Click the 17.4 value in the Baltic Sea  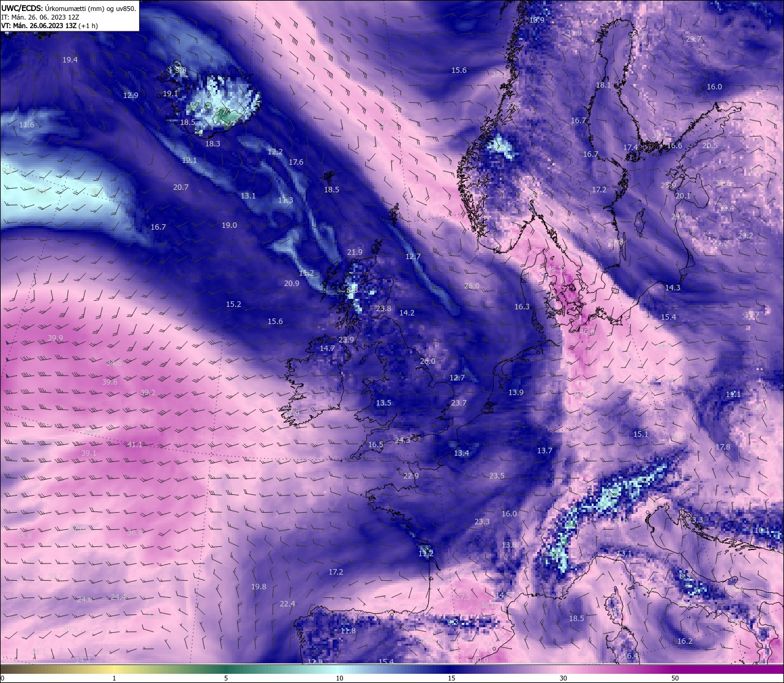(x=630, y=148)
